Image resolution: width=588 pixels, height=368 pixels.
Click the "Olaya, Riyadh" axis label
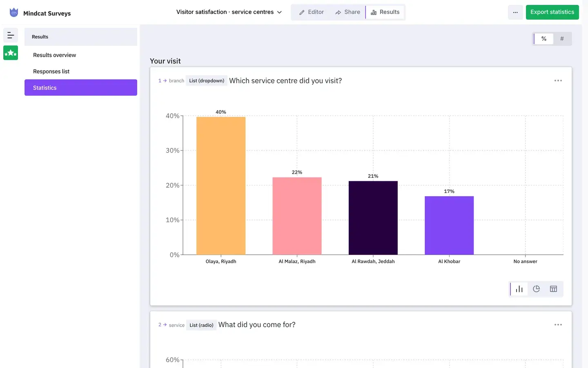point(221,262)
